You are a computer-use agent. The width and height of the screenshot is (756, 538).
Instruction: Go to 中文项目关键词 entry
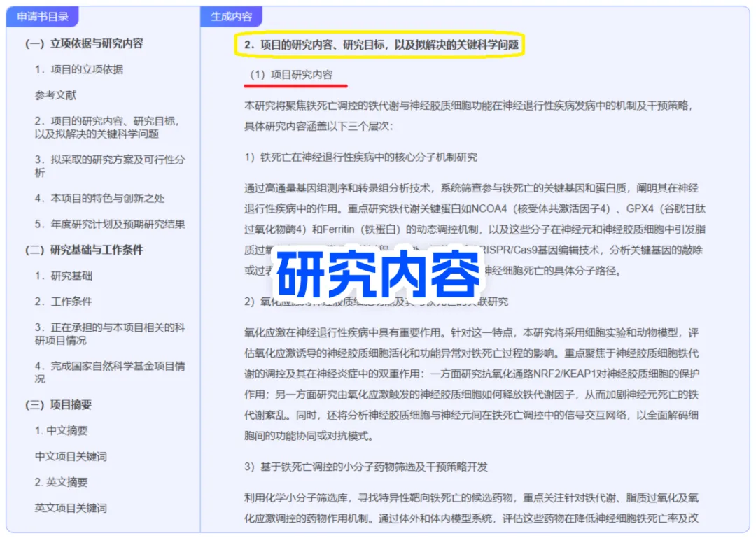point(71,456)
